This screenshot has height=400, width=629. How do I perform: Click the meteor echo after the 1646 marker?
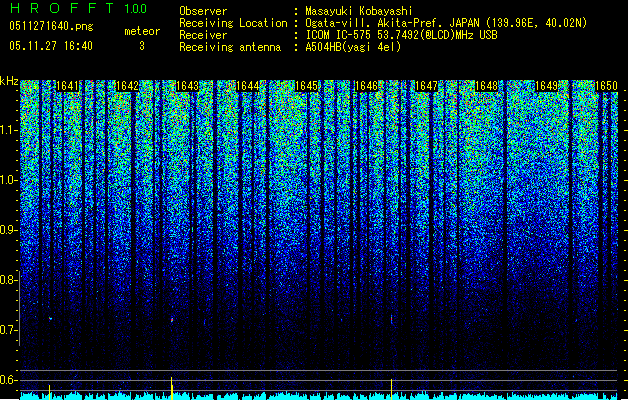point(392,319)
